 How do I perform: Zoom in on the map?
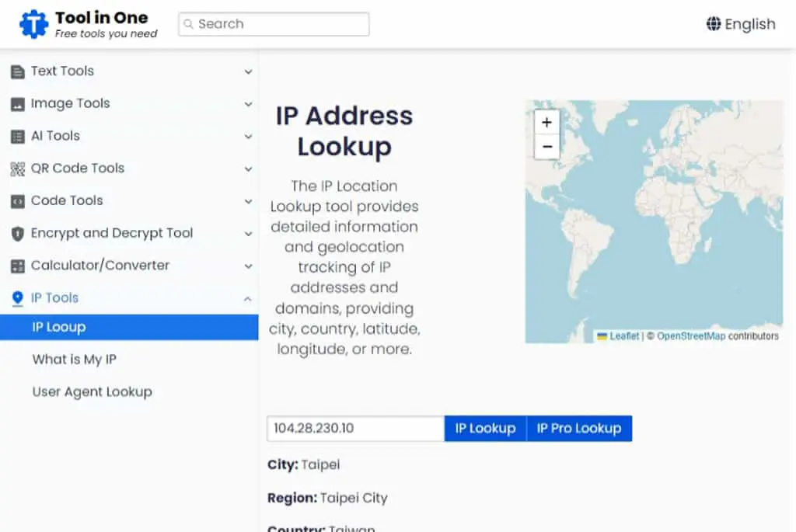(546, 122)
